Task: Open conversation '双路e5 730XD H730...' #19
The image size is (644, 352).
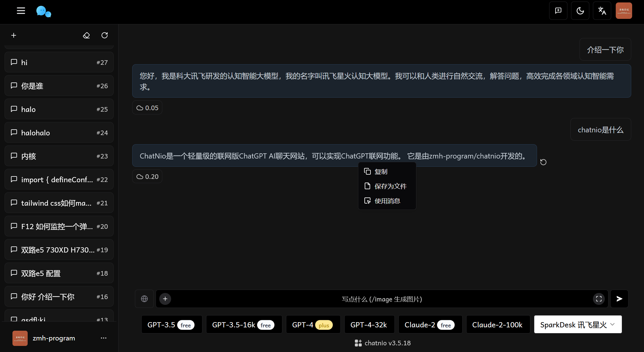Action: 59,250
